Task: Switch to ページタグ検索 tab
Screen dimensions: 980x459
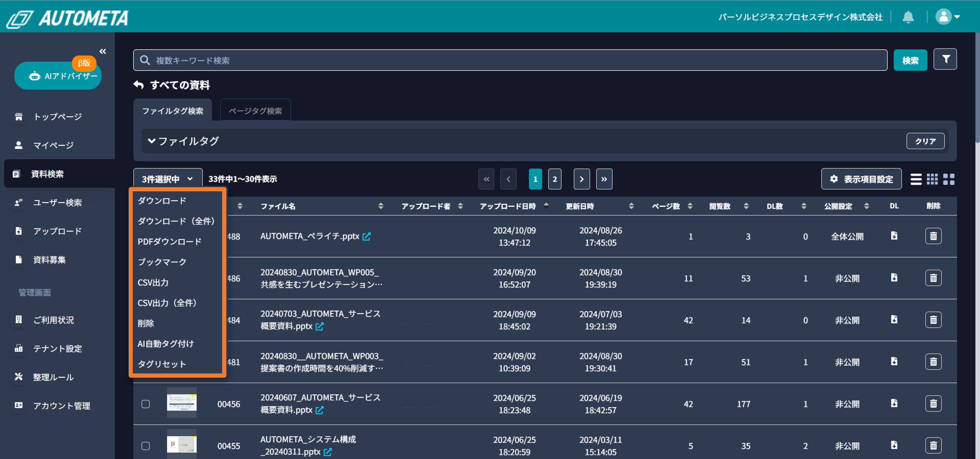Action: (x=255, y=111)
